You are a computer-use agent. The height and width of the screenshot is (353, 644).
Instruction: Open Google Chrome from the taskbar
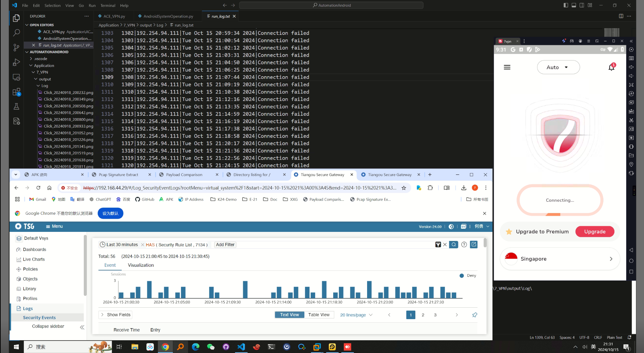tap(165, 347)
